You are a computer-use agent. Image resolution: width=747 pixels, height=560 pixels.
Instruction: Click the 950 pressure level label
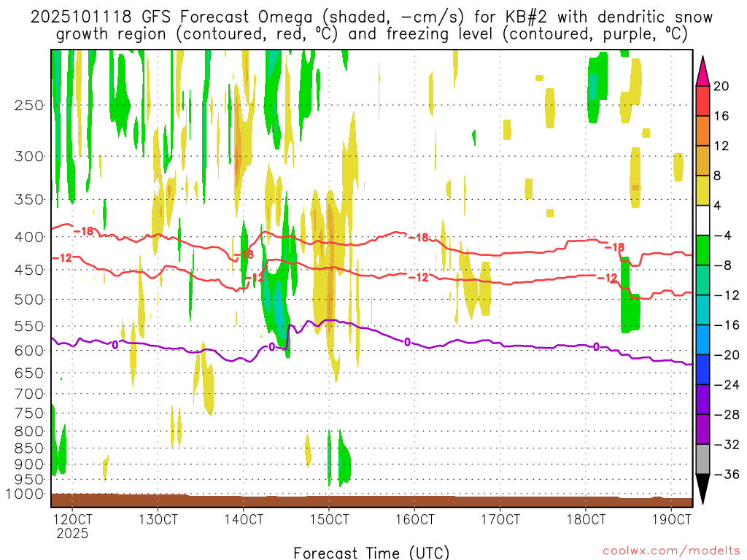(x=29, y=480)
